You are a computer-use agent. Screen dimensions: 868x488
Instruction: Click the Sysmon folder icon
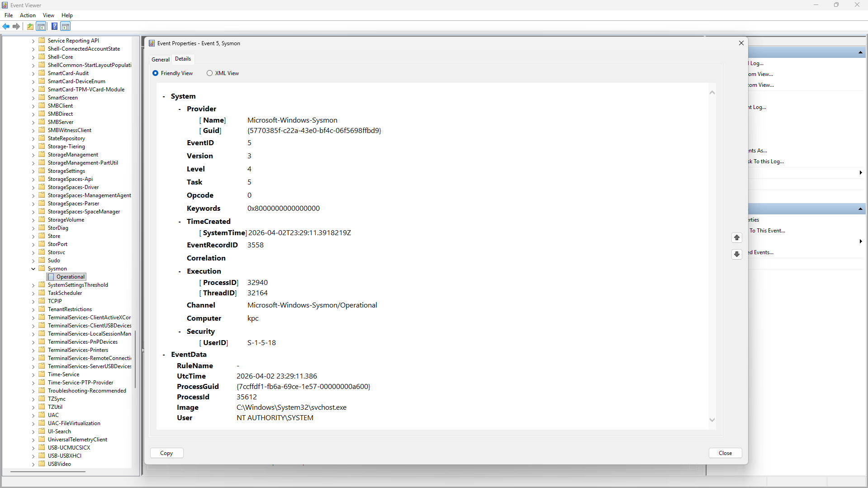pos(42,268)
